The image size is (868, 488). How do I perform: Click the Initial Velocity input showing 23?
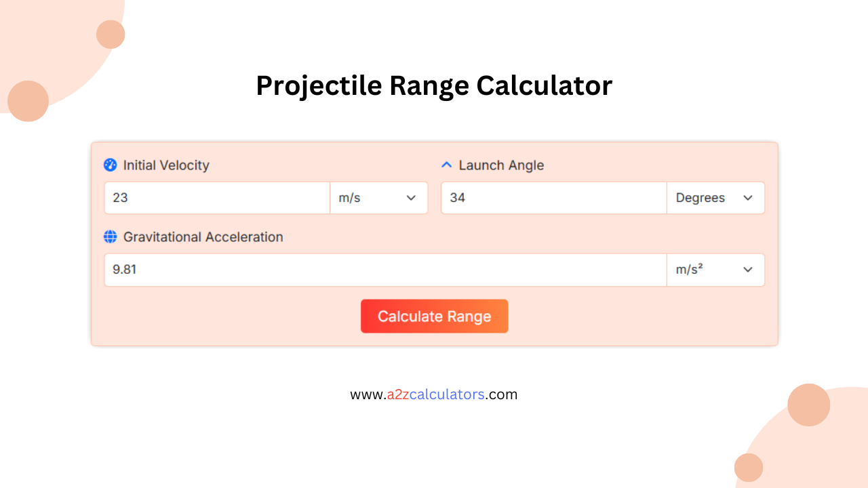[216, 197]
